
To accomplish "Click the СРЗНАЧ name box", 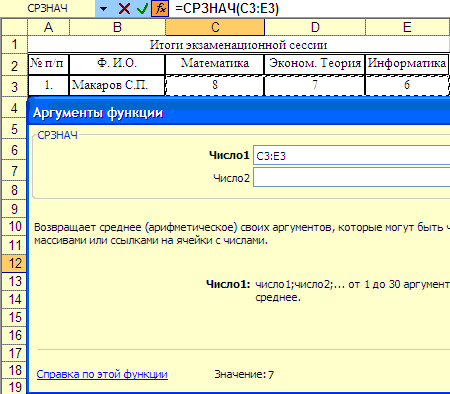I will [47, 8].
